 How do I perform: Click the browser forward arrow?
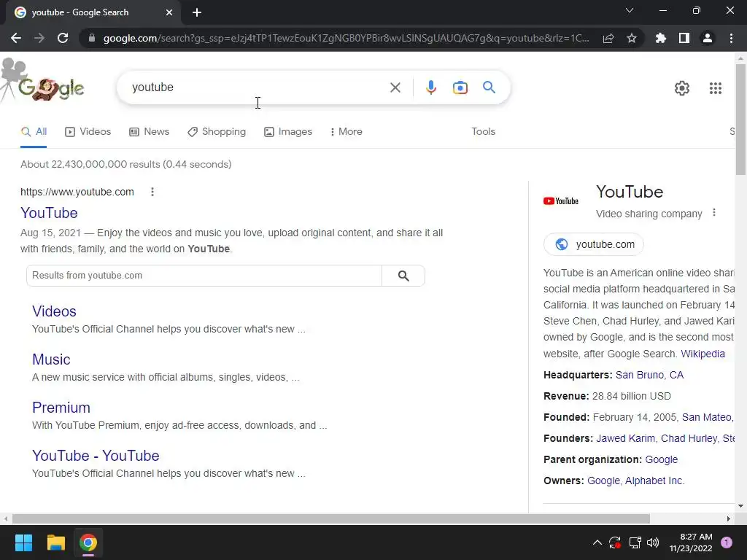coord(39,38)
